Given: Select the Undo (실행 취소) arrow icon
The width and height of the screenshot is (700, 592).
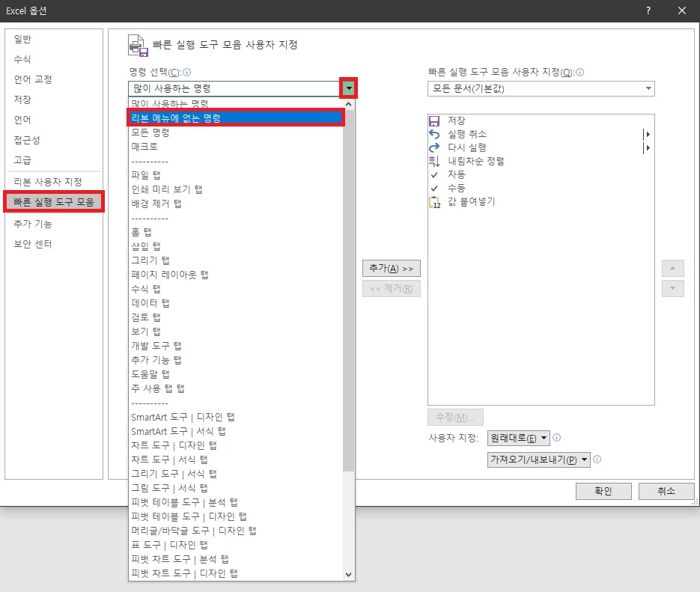Looking at the screenshot, I should click(x=434, y=134).
